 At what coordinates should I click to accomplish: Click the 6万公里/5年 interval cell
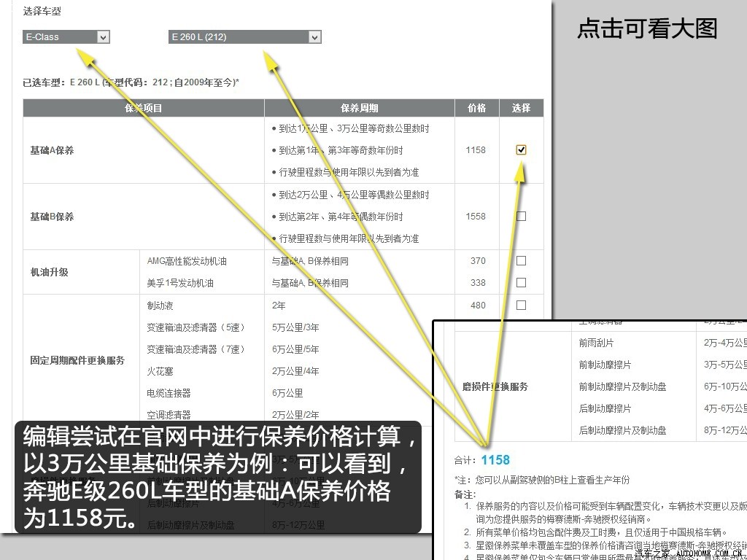[295, 349]
